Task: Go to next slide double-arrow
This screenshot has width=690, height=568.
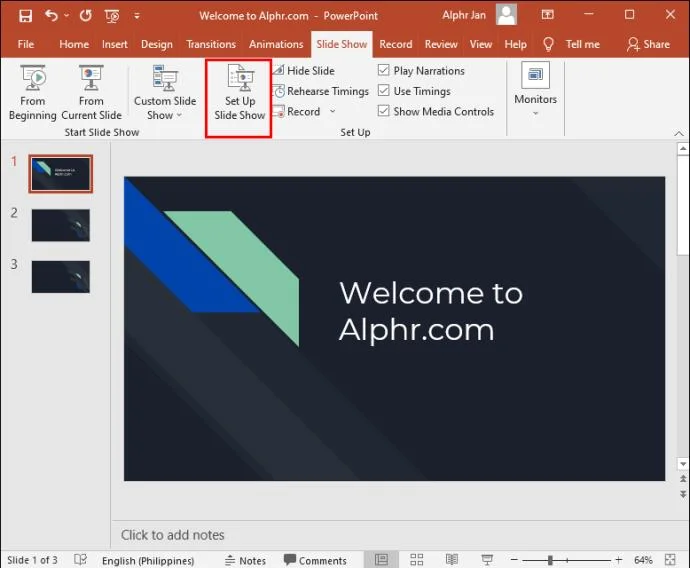Action: coord(683,494)
